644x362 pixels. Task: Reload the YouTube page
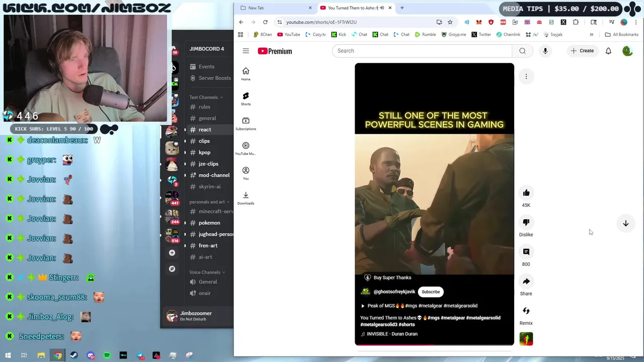tap(265, 22)
